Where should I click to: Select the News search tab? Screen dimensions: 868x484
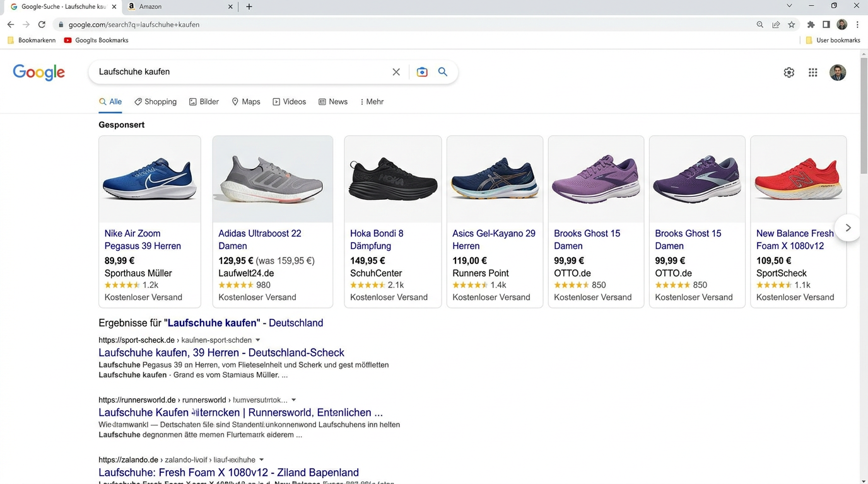(x=333, y=101)
